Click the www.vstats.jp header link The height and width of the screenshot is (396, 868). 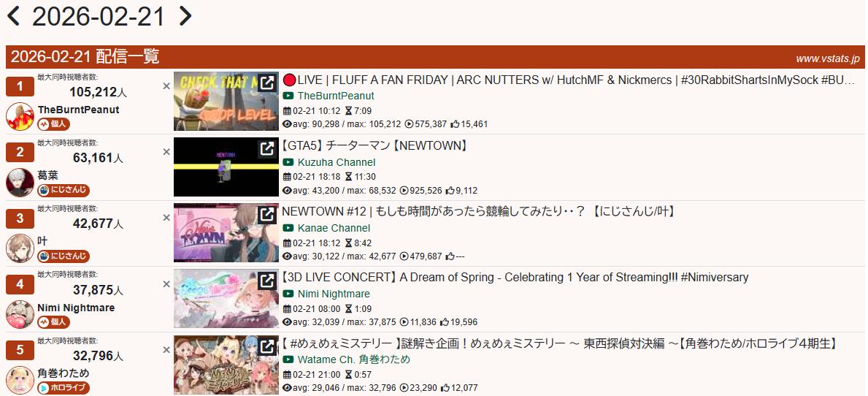coord(827,58)
